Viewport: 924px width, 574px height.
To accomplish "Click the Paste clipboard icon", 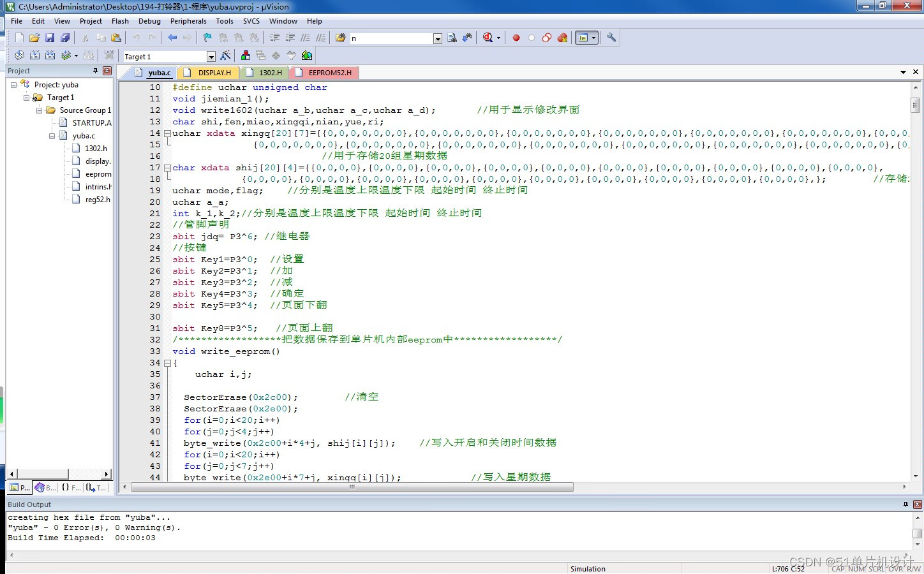I will click(x=115, y=38).
